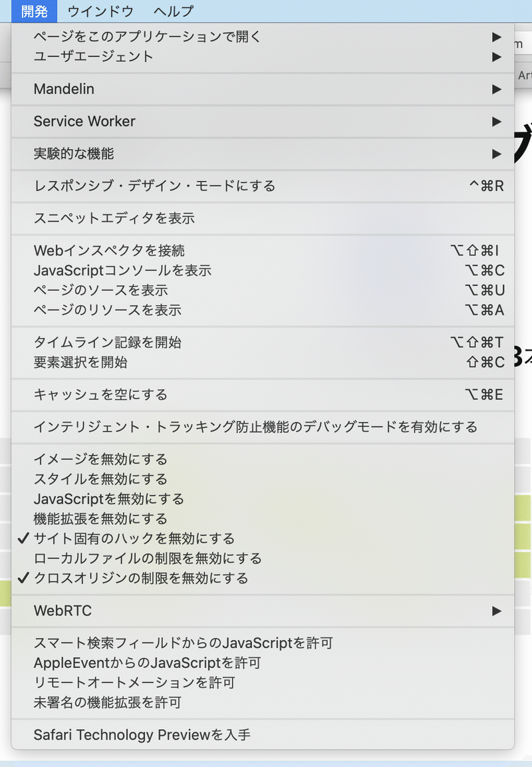This screenshot has width=532, height=767.
Task: Select Webインスペクタを接続
Action: (x=263, y=250)
